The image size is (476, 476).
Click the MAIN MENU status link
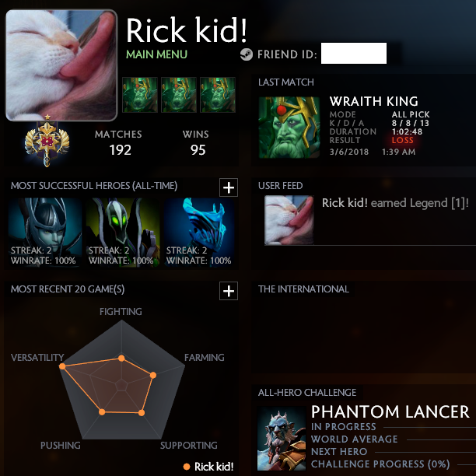[156, 54]
